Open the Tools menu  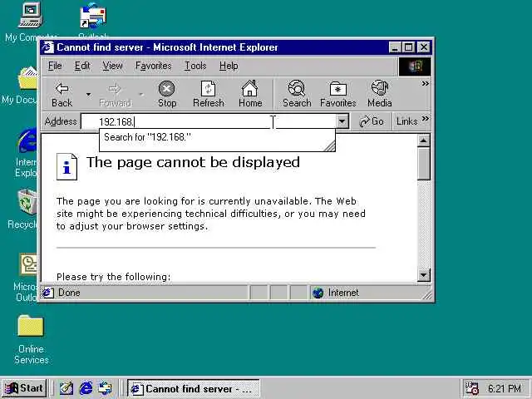[x=195, y=66]
